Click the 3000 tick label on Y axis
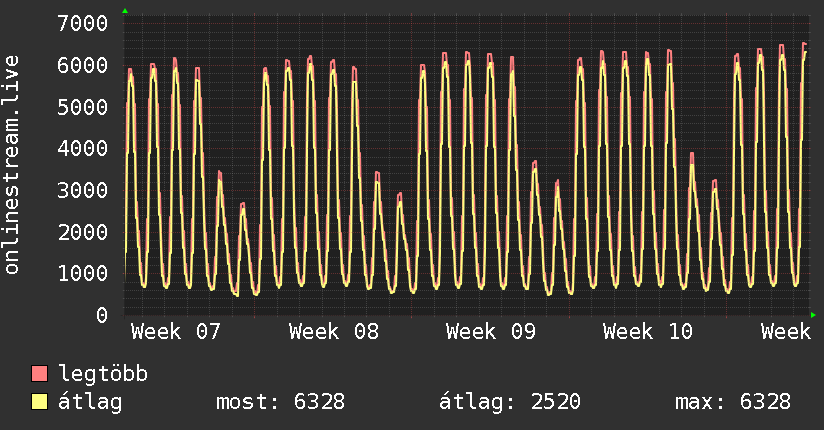The height and width of the screenshot is (430, 824). [x=83, y=190]
